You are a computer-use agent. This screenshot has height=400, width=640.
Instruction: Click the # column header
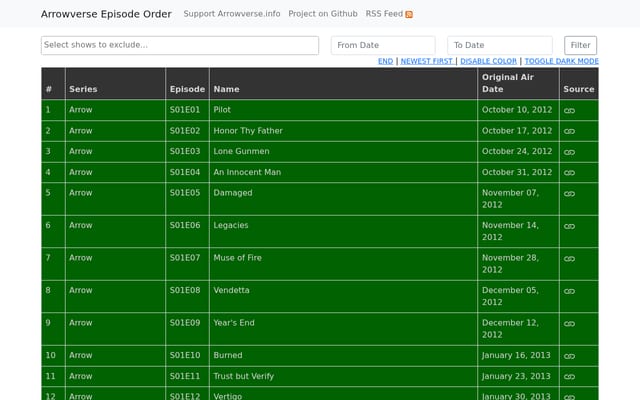53,83
